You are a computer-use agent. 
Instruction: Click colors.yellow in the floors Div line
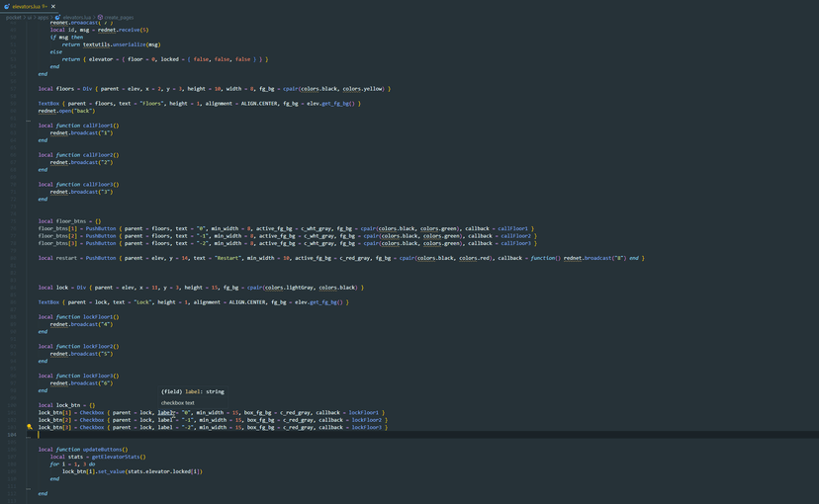click(364, 88)
